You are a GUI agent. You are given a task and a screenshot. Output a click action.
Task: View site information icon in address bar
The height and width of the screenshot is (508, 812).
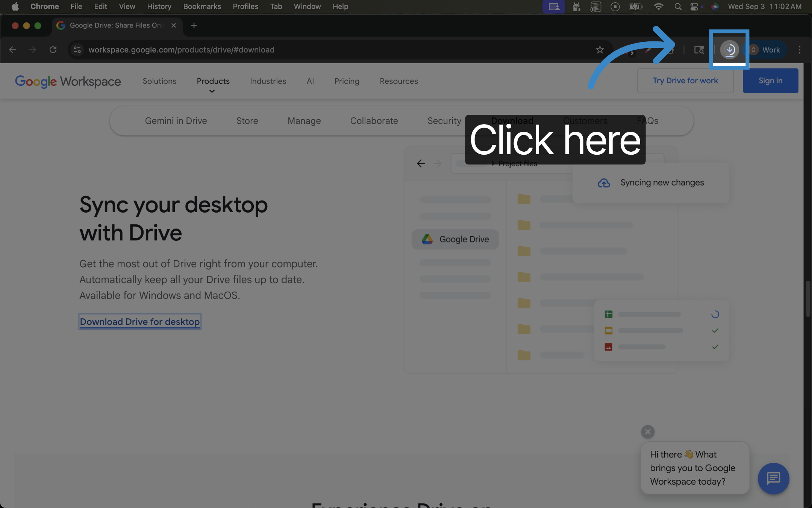(77, 50)
